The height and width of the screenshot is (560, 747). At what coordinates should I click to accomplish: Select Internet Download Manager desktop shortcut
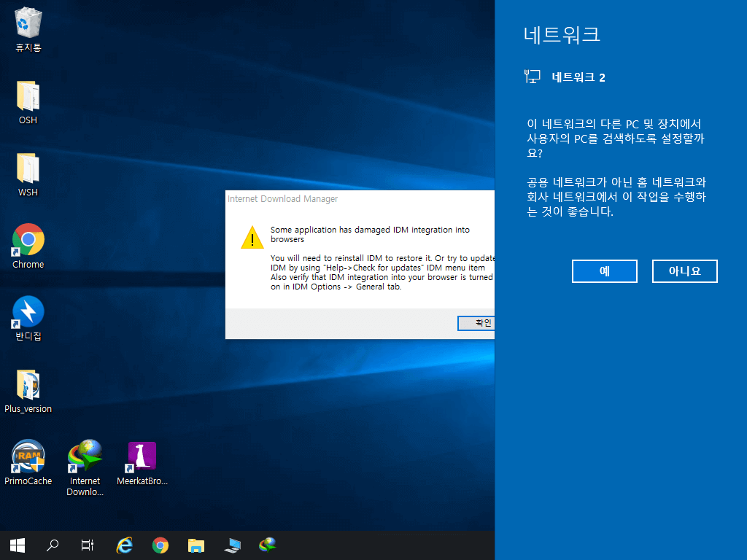coord(85,467)
